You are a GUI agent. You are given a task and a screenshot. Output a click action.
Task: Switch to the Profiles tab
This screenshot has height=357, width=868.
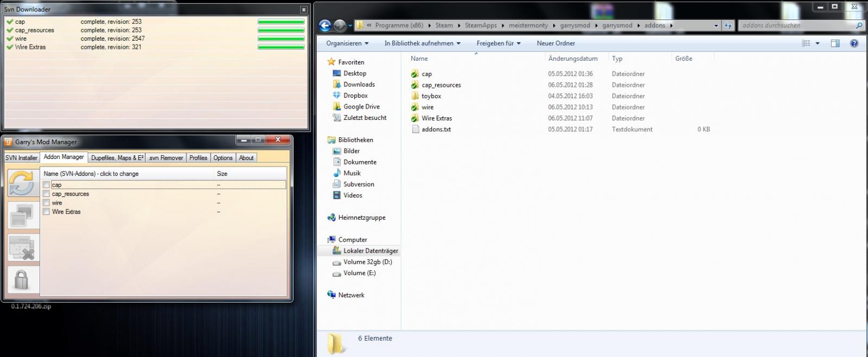[198, 158]
